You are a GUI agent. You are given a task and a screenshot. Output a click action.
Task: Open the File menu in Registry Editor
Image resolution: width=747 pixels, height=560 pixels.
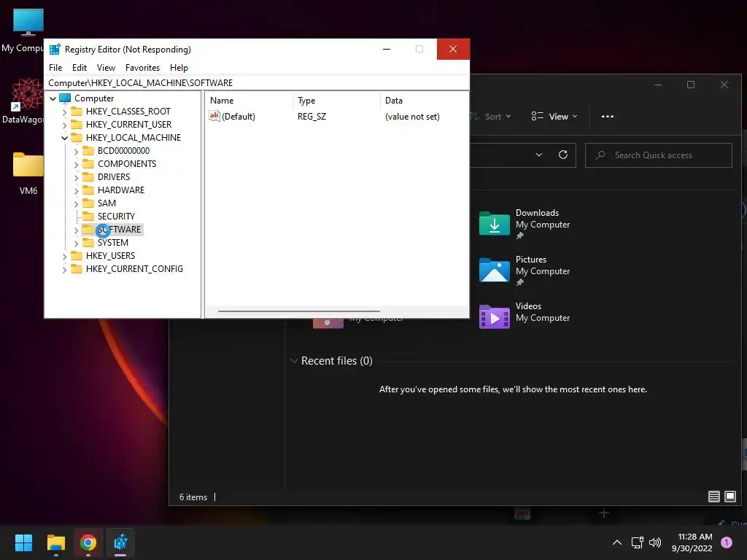pyautogui.click(x=55, y=68)
